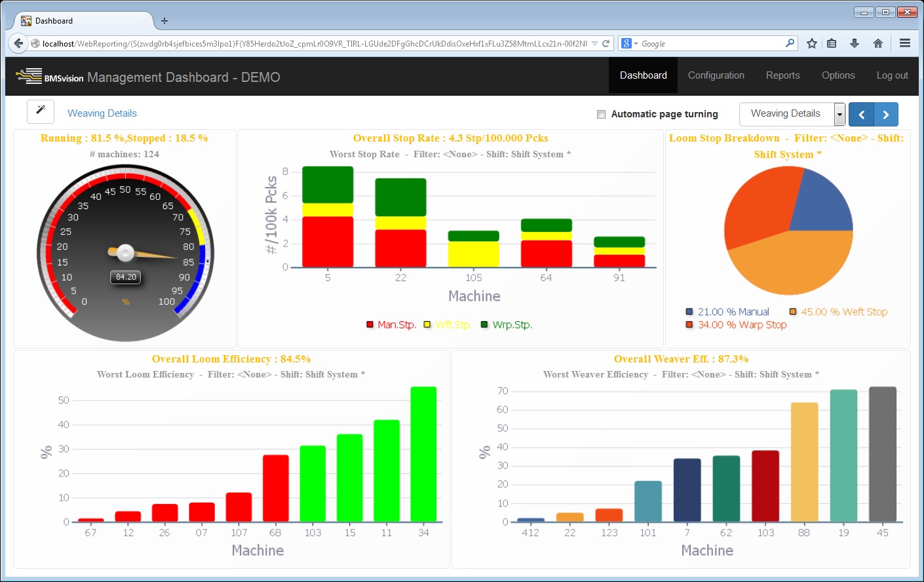Click '# machines: 124' text
Viewport: 924px width, 582px height.
coord(125,154)
